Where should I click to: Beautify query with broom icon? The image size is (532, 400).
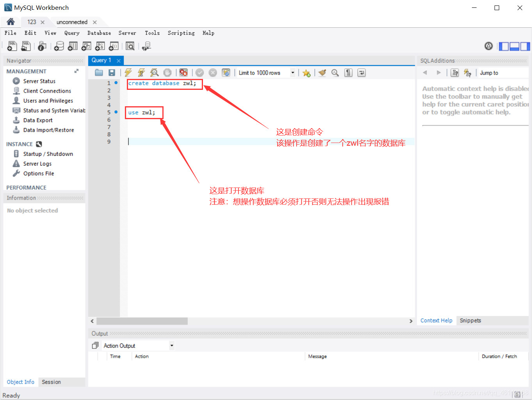(x=322, y=73)
